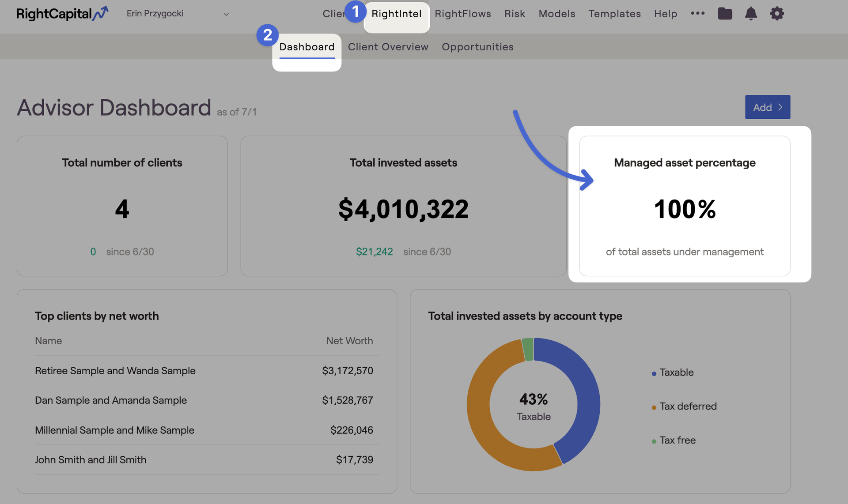Click the $4,010,322 total invested assets value
The height and width of the screenshot is (504, 848).
point(403,209)
